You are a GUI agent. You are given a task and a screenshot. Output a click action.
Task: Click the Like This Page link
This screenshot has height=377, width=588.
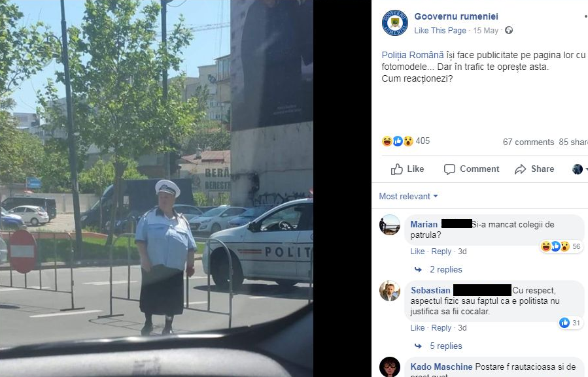point(440,31)
